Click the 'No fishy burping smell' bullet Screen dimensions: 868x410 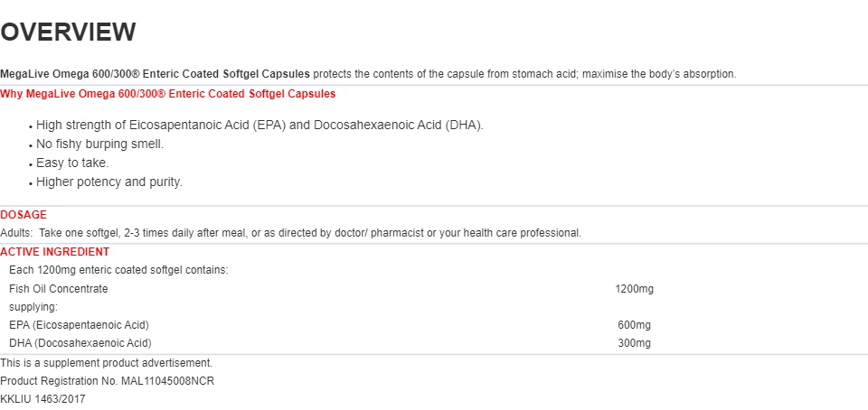99,144
